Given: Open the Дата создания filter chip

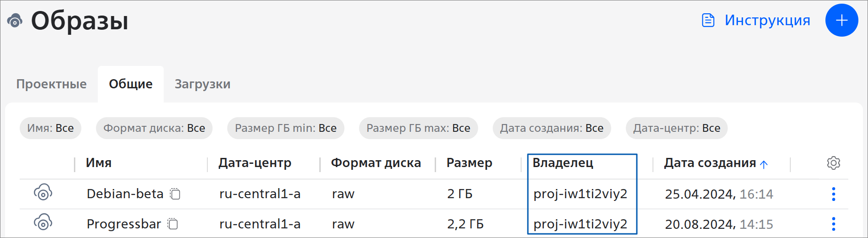Looking at the screenshot, I should click(x=551, y=128).
